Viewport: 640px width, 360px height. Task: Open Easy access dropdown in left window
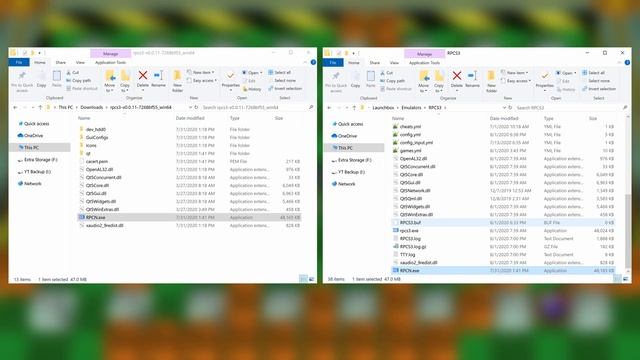202,80
